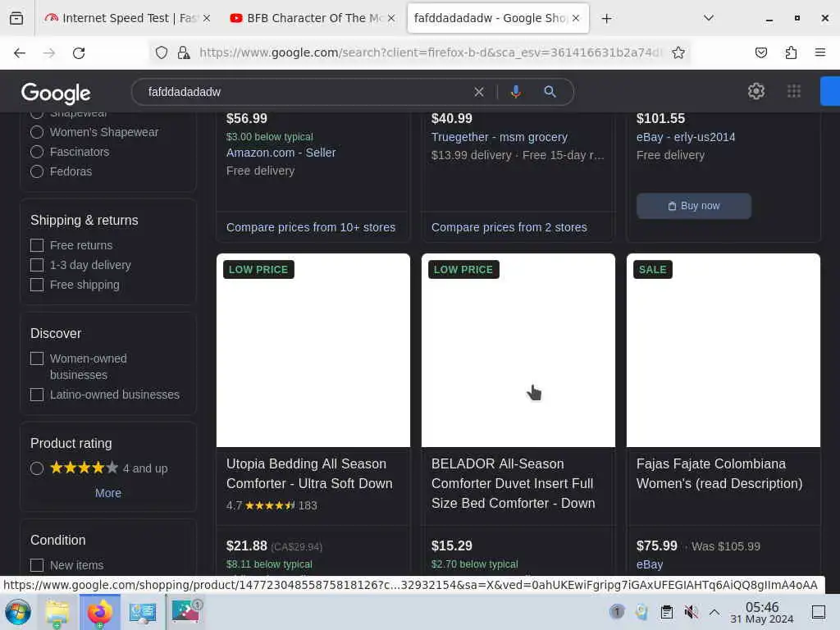
Task: Click the eBay seller under $75.99
Action: pyautogui.click(x=650, y=564)
